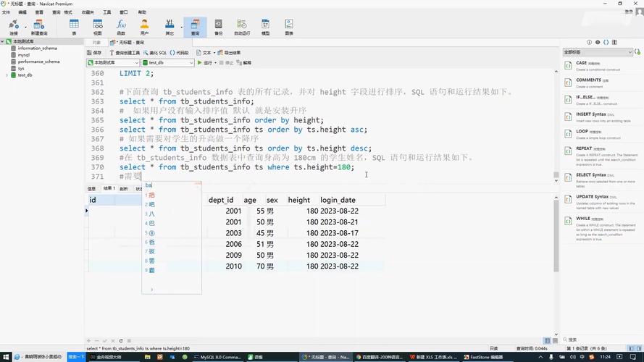Open the 编辑 (Edit) menu
Image resolution: width=644 pixels, height=362 pixels.
pos(22,12)
